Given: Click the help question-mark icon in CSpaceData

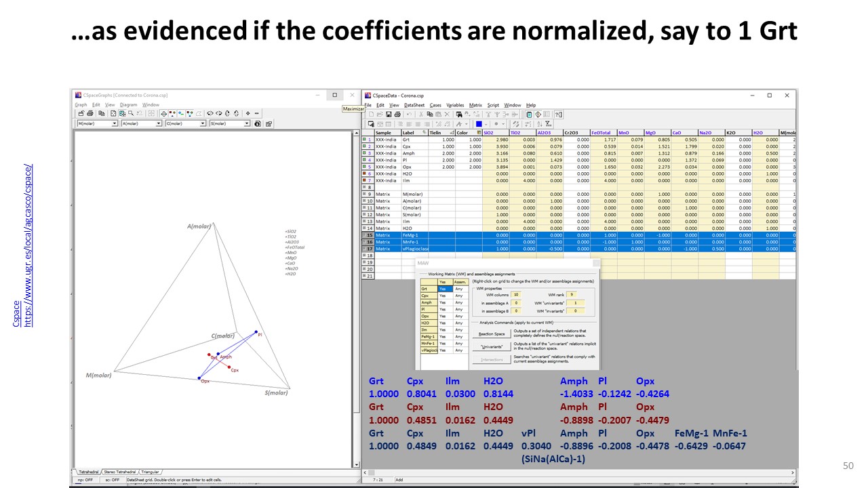Looking at the screenshot, I should point(558,115).
